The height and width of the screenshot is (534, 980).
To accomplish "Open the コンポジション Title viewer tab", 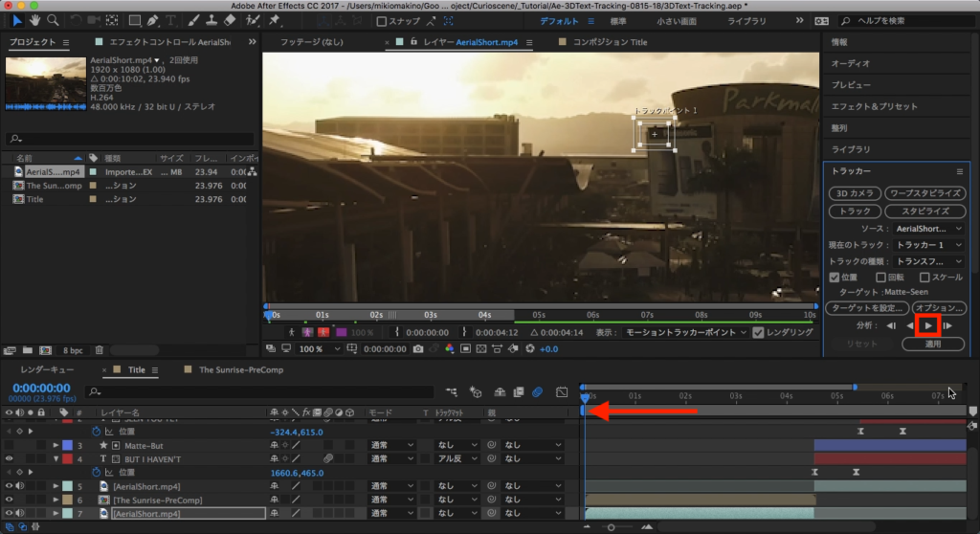I will 610,43.
